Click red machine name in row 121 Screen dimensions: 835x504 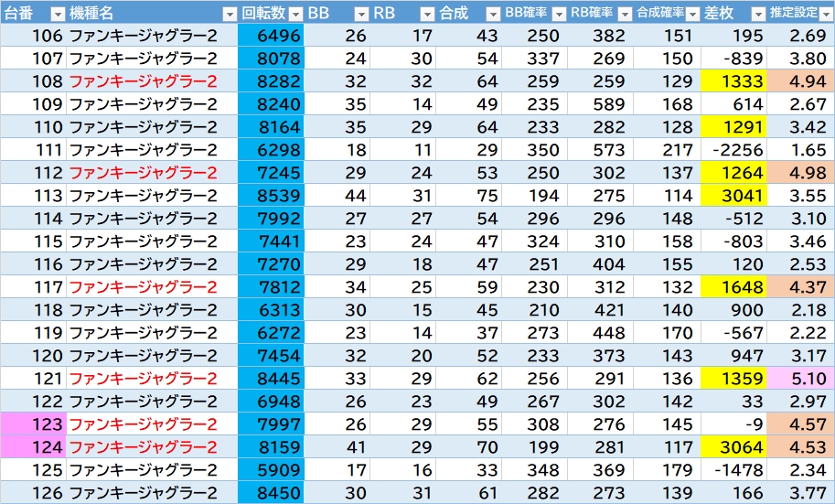(x=144, y=379)
